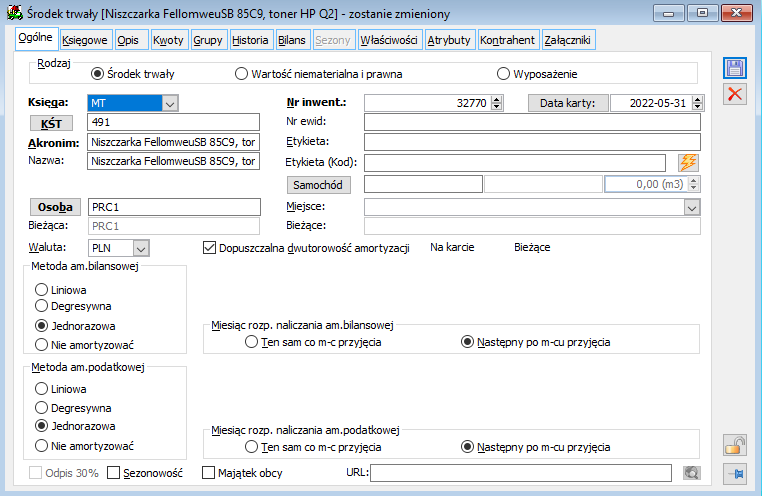Adjust the Data karty date spinner
This screenshot has height=496, width=762.
[x=698, y=103]
